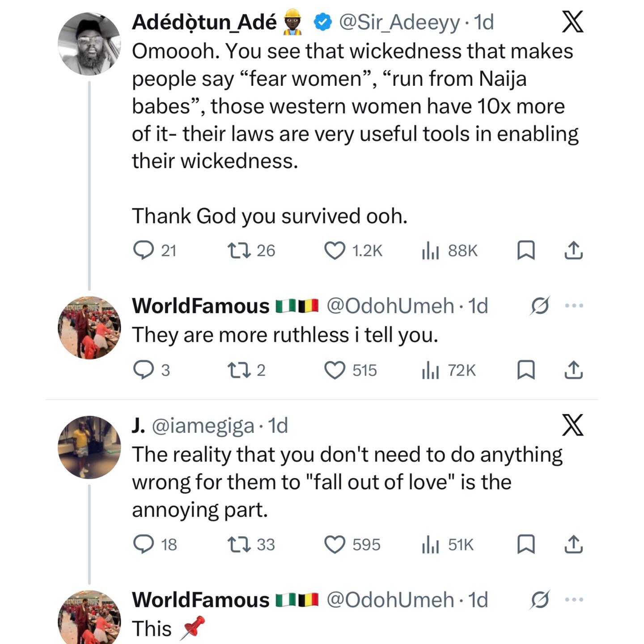Click Grok icon on first WorldFamous tweet
644x644 pixels.
540,306
